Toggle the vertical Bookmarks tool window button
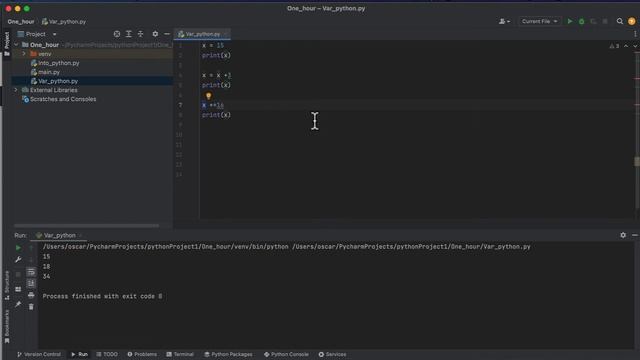Viewport: 640px width, 360px height. pos(7,326)
